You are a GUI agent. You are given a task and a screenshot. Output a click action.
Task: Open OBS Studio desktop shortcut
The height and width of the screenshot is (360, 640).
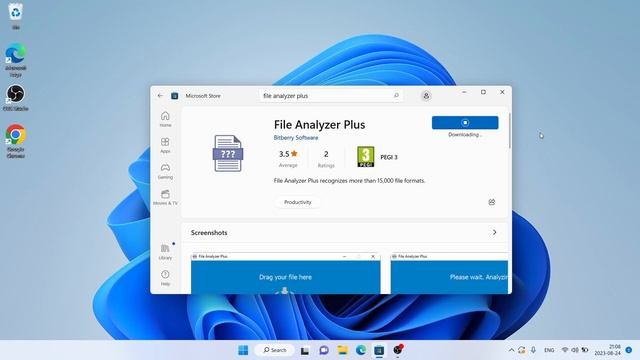(16, 98)
